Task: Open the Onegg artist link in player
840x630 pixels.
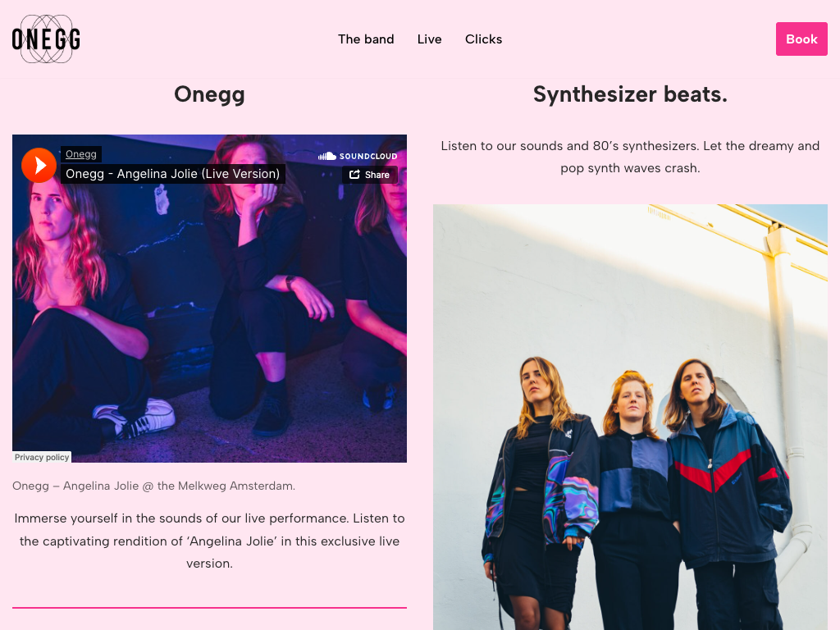Action: pyautogui.click(x=81, y=154)
